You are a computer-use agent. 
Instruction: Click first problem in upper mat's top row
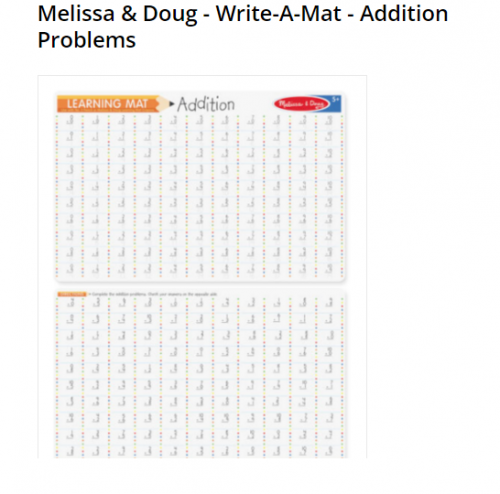point(70,120)
